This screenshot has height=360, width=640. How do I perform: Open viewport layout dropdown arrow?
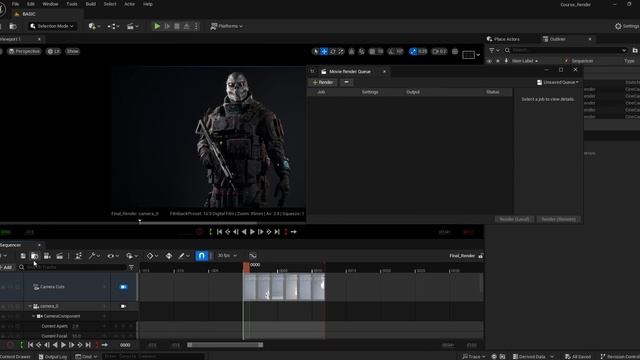pos(478,54)
